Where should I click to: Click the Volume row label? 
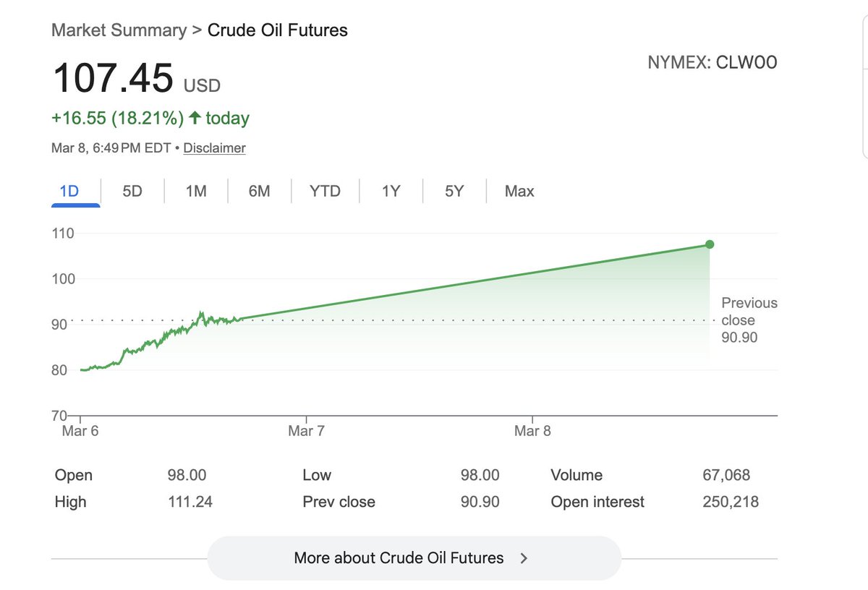(576, 475)
